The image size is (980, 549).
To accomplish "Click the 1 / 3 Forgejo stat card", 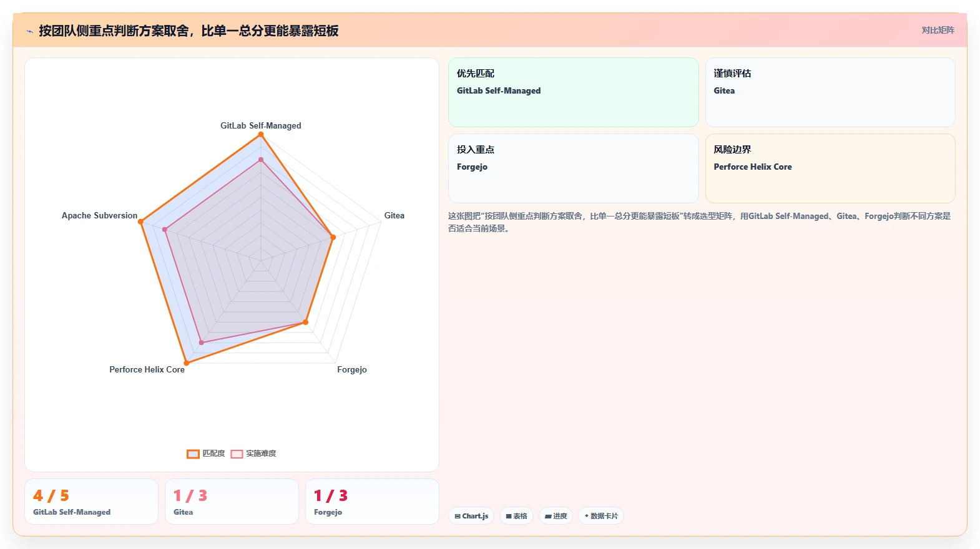I will (x=372, y=502).
